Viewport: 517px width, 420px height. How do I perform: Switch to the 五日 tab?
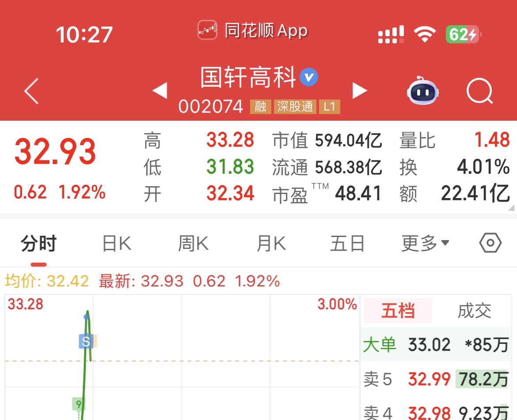coord(347,243)
